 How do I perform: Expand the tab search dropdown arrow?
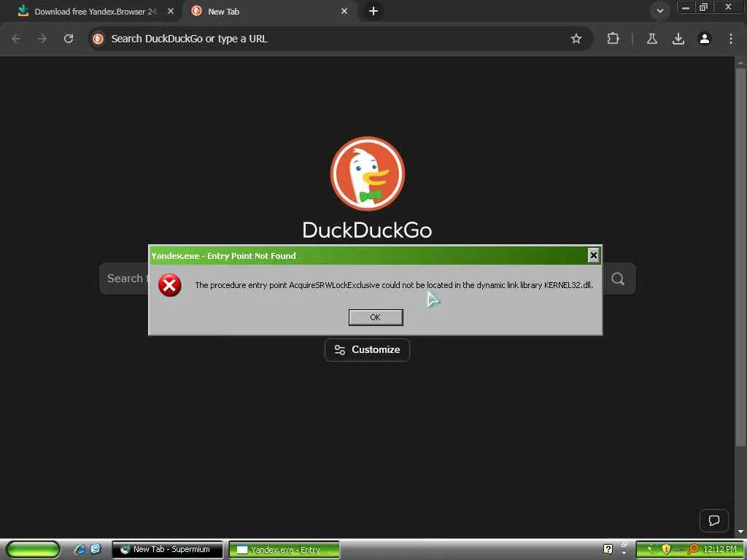pos(659,11)
